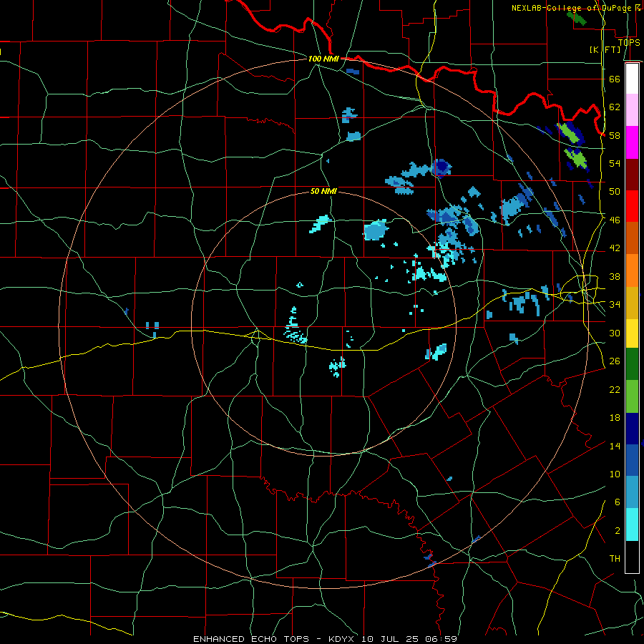644x644 pixels.
Task: Click the legend value '58'
Action: (x=615, y=135)
